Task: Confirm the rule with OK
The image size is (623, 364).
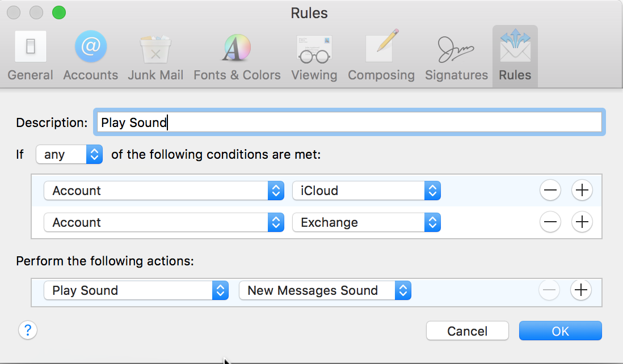Action: click(x=560, y=331)
